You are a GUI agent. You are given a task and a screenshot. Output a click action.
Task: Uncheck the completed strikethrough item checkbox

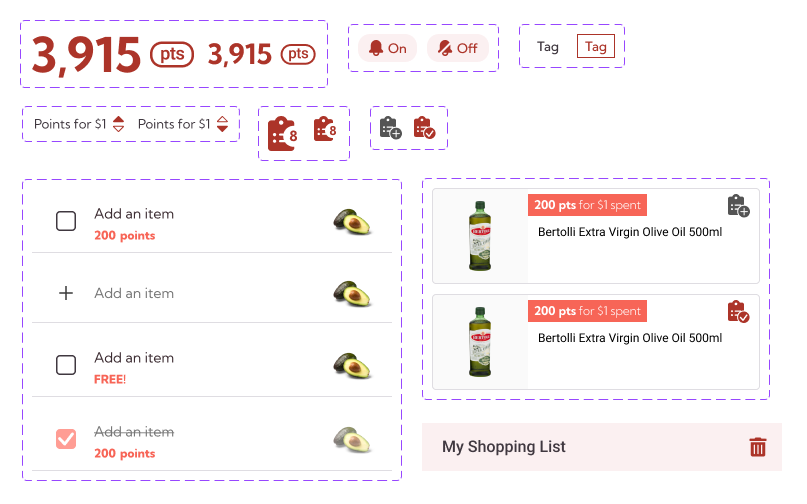66,438
